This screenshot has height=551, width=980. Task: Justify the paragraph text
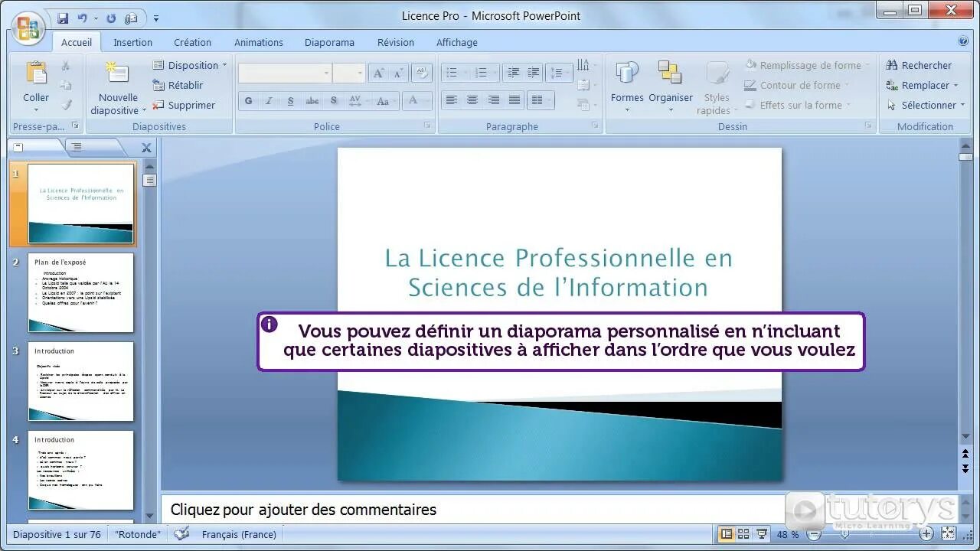click(x=514, y=101)
